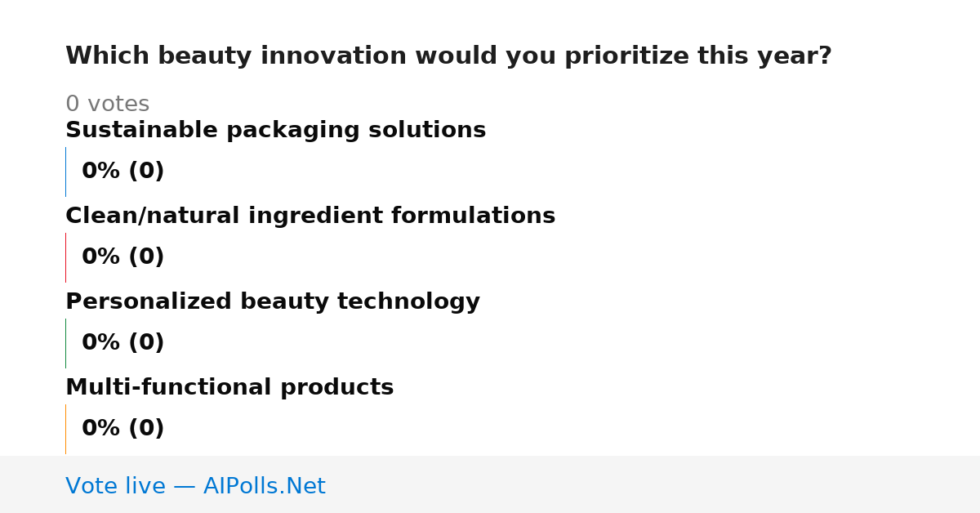Click the blue bar under Sustainable packaging
Screen dimensions: 980x513
point(65,172)
